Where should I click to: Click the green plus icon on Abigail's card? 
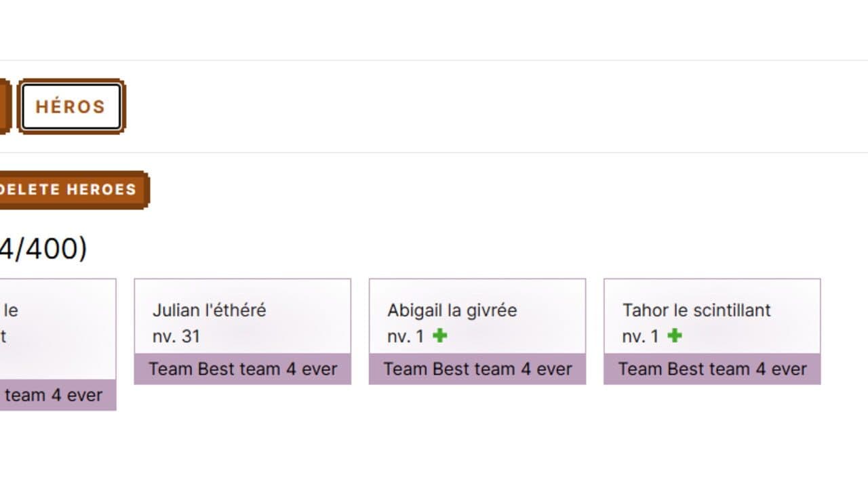[x=440, y=335]
